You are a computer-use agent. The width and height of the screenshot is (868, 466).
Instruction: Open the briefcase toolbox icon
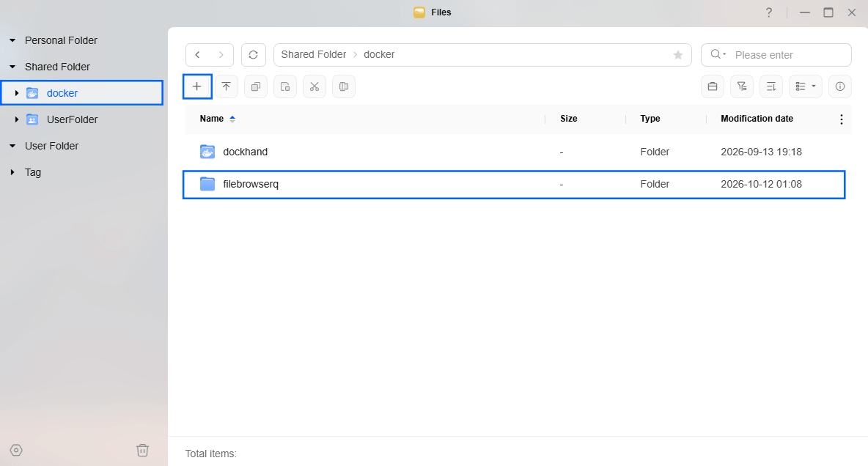click(x=713, y=86)
